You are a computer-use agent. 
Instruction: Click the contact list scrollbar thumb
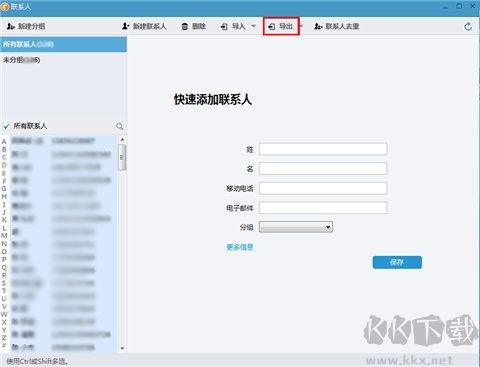point(122,157)
